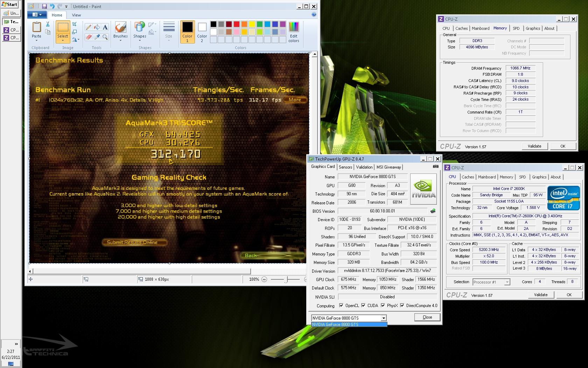
Task: Open the Customize Quick Access Toolbar arrow
Action: [x=66, y=7]
